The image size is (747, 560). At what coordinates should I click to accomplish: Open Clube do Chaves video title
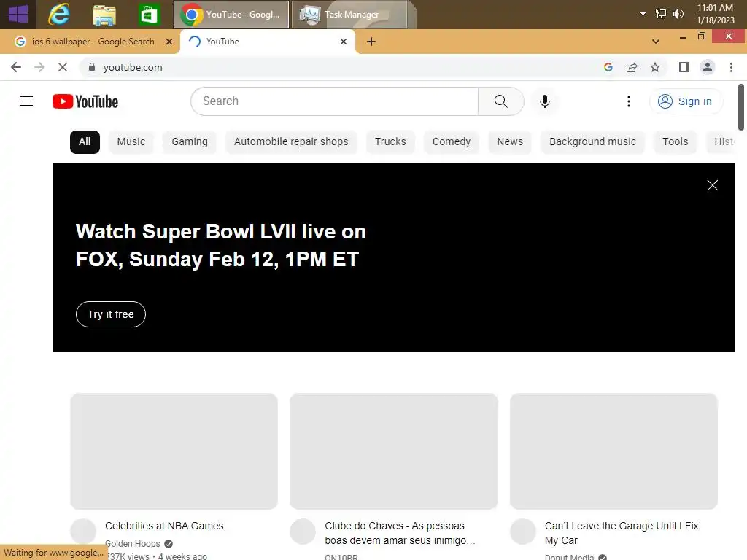click(x=400, y=533)
